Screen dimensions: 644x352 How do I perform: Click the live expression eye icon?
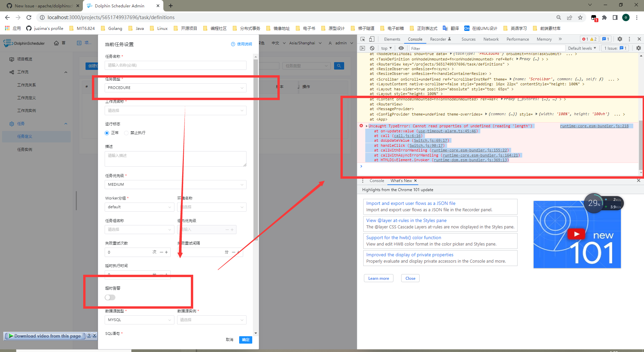click(401, 48)
